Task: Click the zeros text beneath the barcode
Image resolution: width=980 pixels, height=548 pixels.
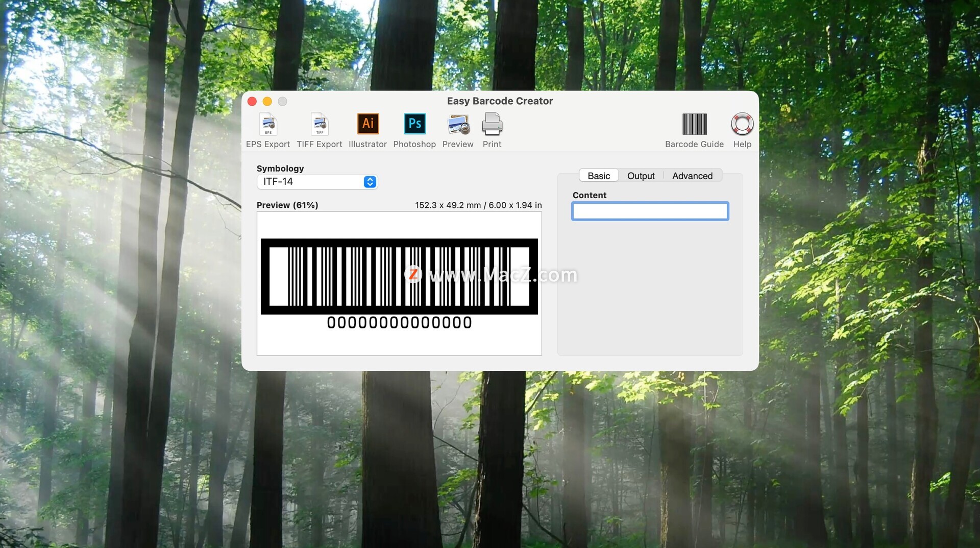Action: [399, 323]
